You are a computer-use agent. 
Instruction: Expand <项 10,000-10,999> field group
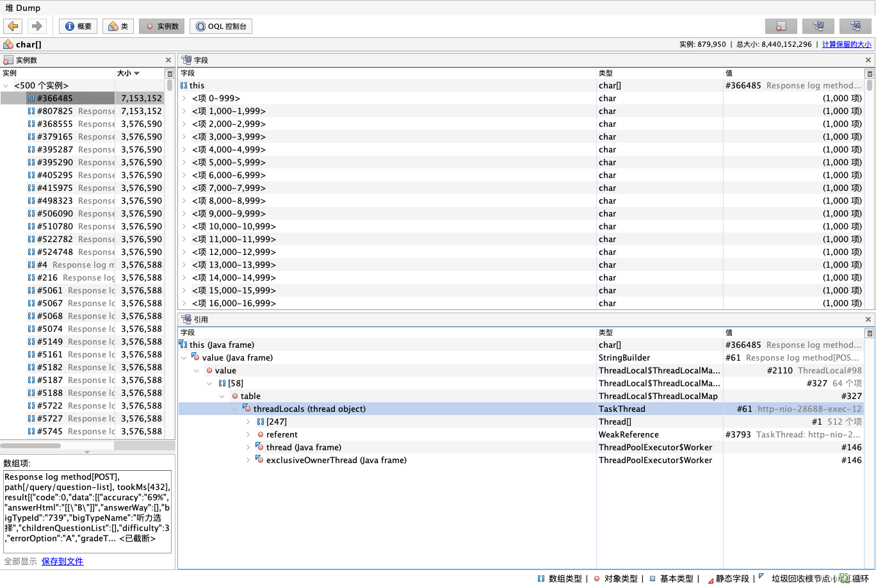(184, 227)
